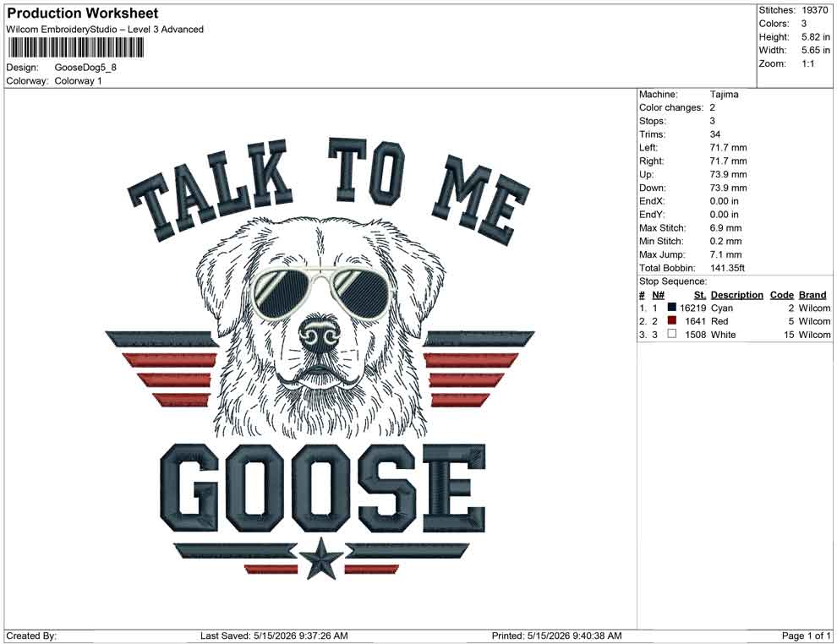The height and width of the screenshot is (644, 837).
Task: Select 'Wilcom EmbroideryStudio – Level 3 Advanced' text
Action: pos(105,30)
